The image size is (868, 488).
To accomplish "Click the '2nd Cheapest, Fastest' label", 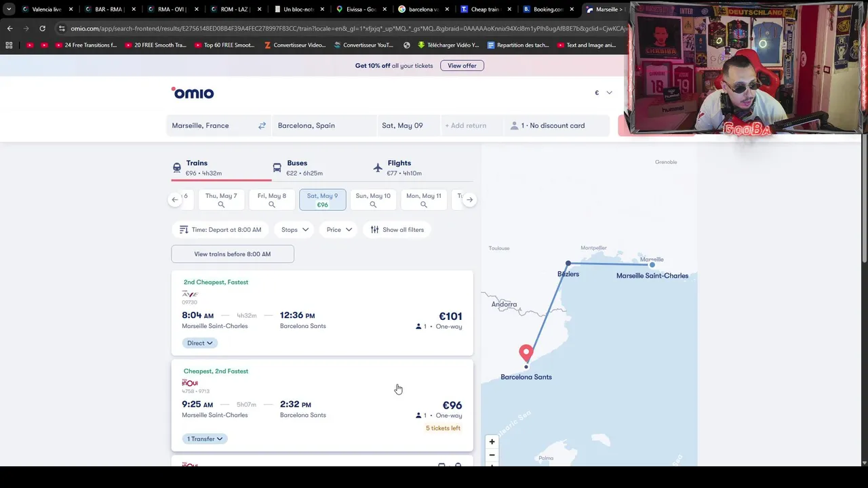I will (x=216, y=282).
